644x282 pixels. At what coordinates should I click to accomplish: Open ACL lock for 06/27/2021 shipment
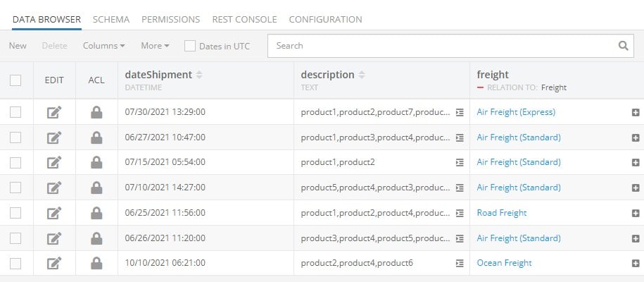click(x=96, y=137)
